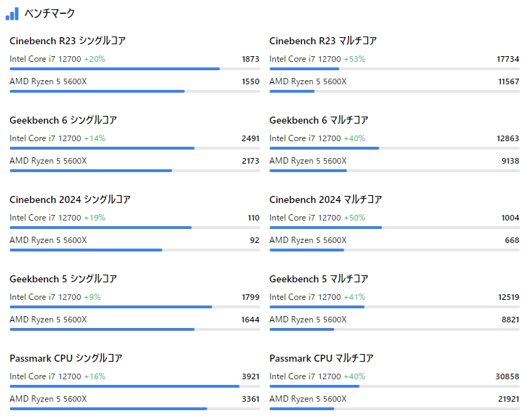Click Intel Core i7 12700 under Geekbench 5 マルチコア

305,297
